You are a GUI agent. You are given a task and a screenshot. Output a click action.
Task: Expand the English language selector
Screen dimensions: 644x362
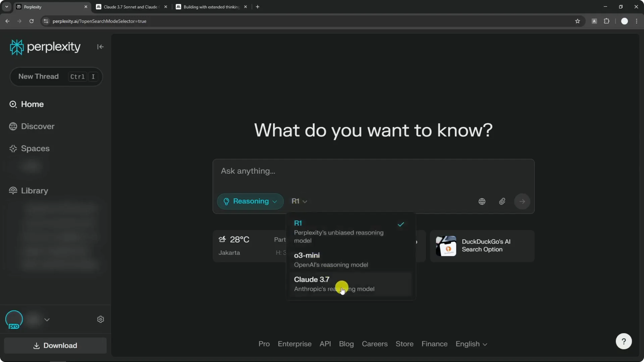(471, 344)
